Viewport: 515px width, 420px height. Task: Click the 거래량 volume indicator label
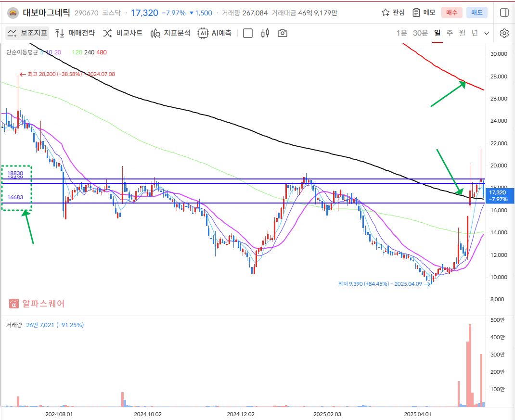14,325
